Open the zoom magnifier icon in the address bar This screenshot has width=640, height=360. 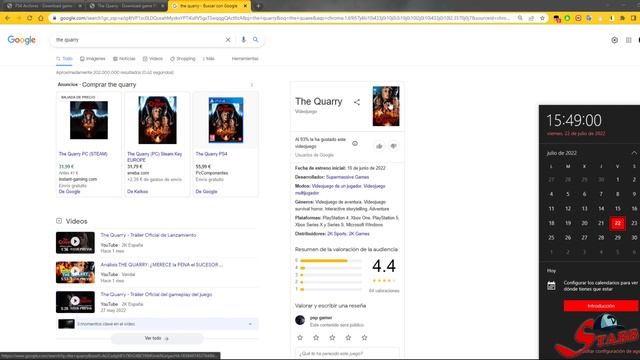click(520, 18)
